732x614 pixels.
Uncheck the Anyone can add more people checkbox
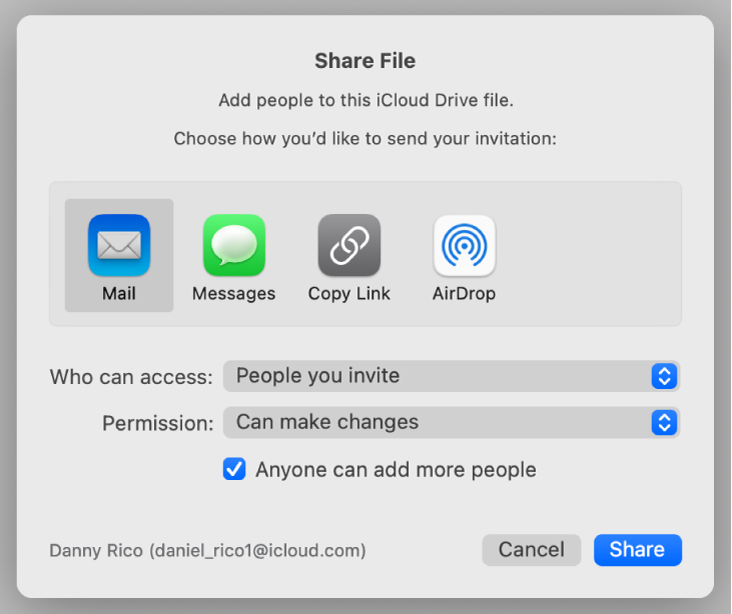[234, 469]
